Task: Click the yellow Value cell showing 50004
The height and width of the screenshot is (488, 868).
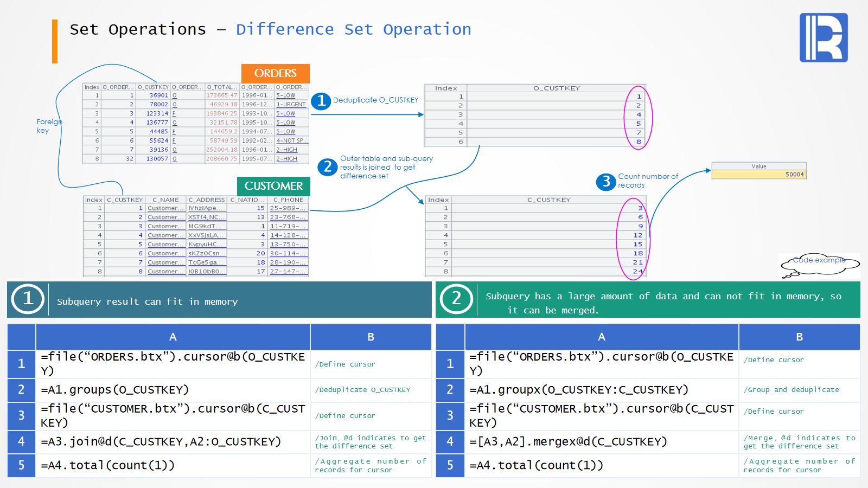Action: 758,175
